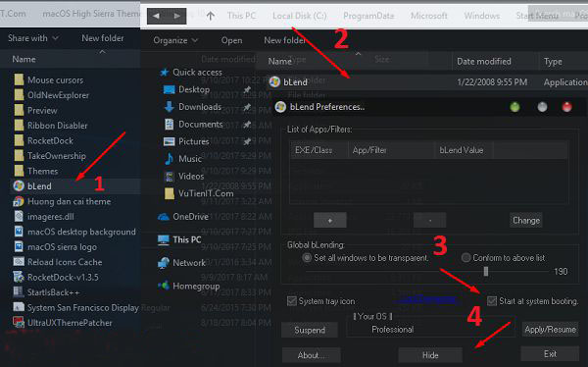This screenshot has height=367, width=588.
Task: Click the Videos icon in navigation pane
Action: tap(170, 177)
